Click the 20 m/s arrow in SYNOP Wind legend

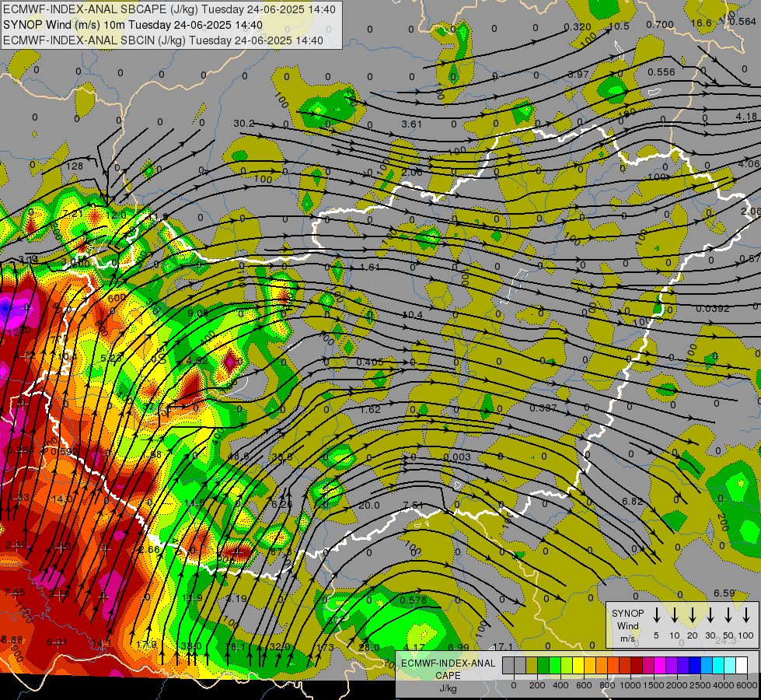(x=693, y=614)
